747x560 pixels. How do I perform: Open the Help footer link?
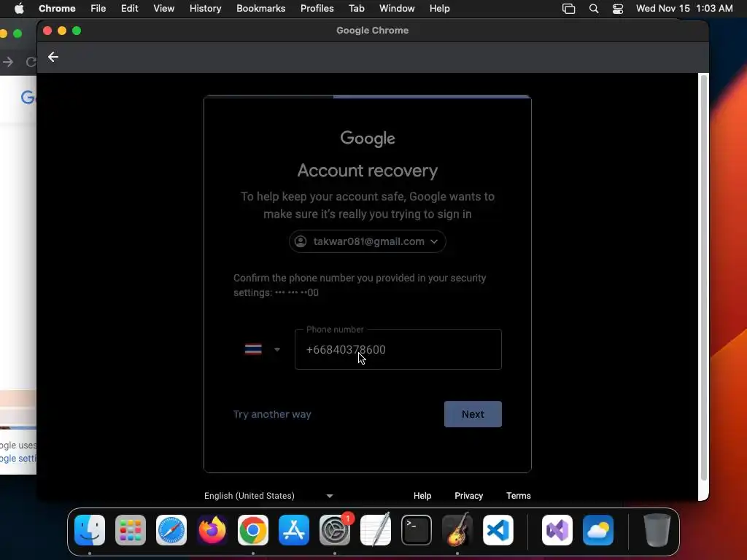(x=422, y=496)
